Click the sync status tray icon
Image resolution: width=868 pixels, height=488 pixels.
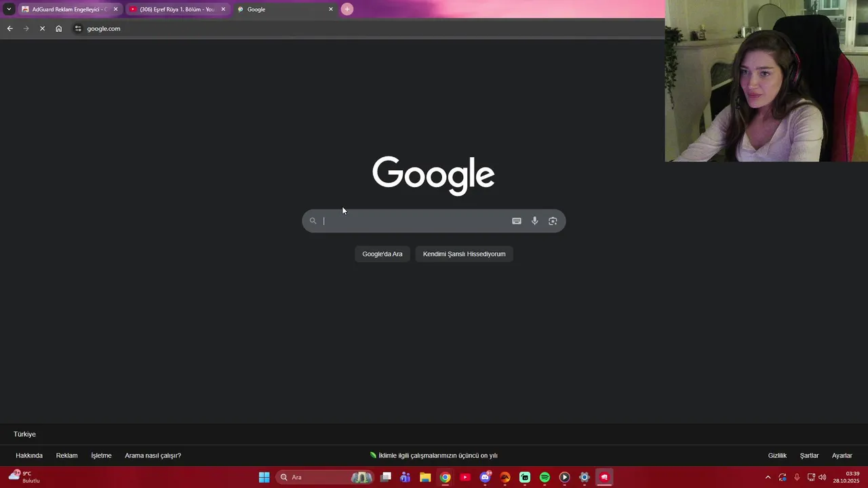click(783, 477)
